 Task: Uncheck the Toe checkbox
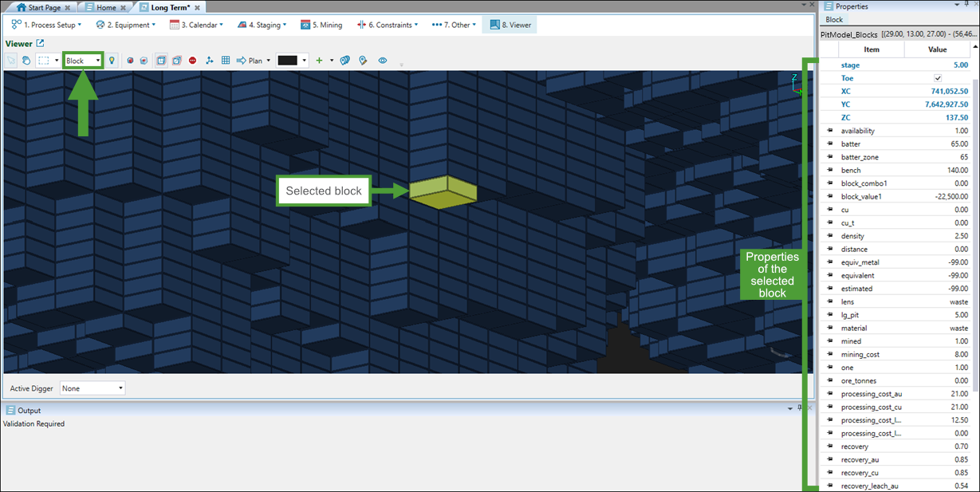pos(938,78)
